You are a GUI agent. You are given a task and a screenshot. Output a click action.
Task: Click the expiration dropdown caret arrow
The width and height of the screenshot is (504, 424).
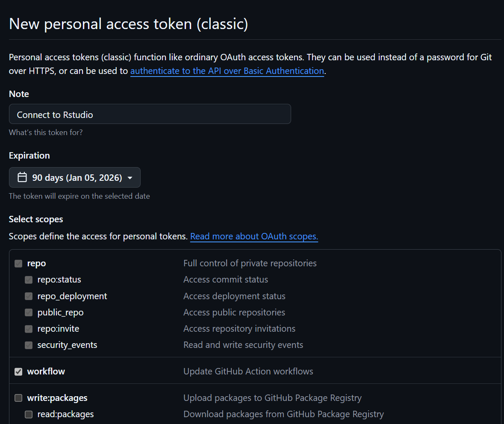coord(130,178)
